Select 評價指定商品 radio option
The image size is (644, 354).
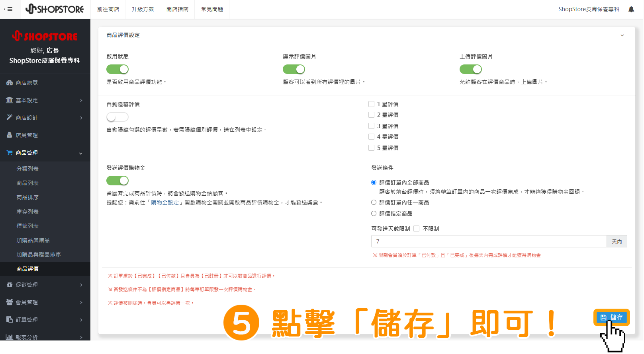(x=374, y=214)
